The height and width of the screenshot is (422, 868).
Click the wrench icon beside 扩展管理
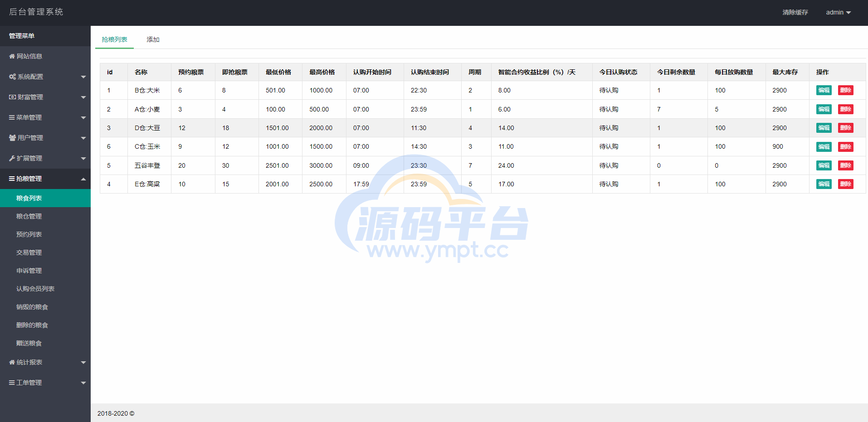(12, 158)
